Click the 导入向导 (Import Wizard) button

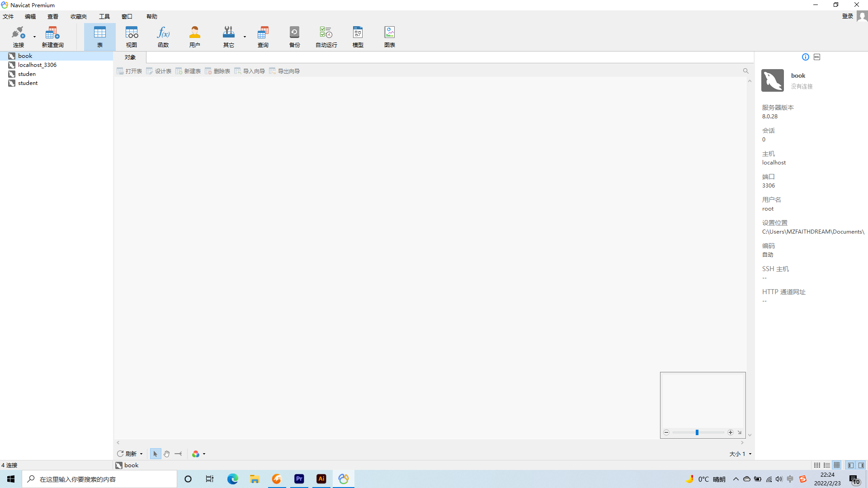point(250,71)
